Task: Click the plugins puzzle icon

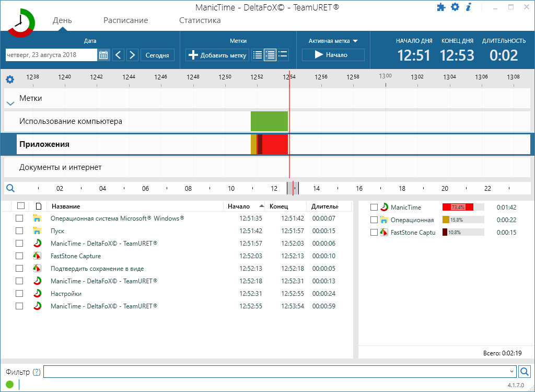Action: pos(441,7)
